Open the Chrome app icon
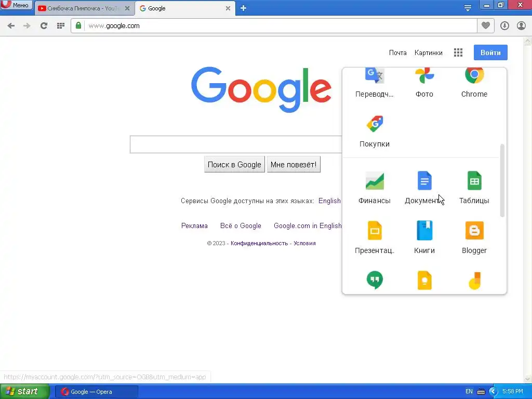This screenshot has width=532, height=399. [474, 75]
